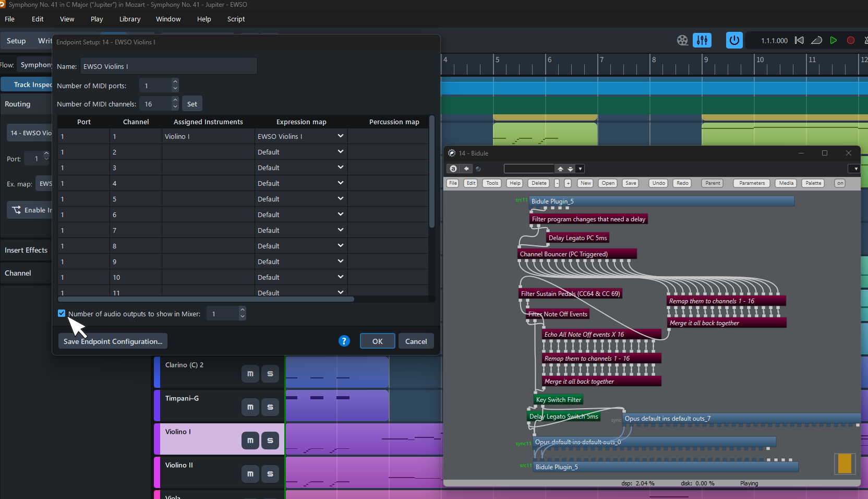The width and height of the screenshot is (868, 499).
Task: Toggle the Bidule 'on' processing button
Action: (x=840, y=183)
